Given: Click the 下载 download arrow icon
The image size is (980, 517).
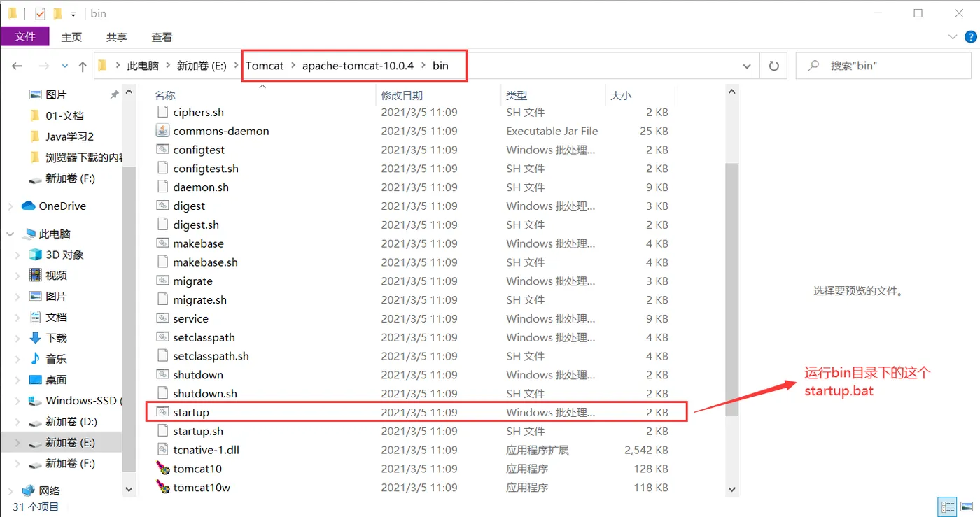Looking at the screenshot, I should (x=35, y=338).
